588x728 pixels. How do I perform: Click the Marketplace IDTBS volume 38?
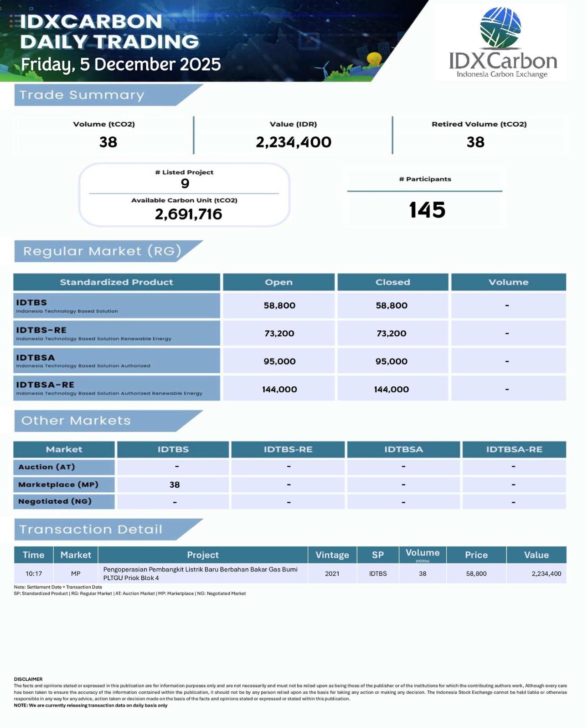tap(174, 484)
